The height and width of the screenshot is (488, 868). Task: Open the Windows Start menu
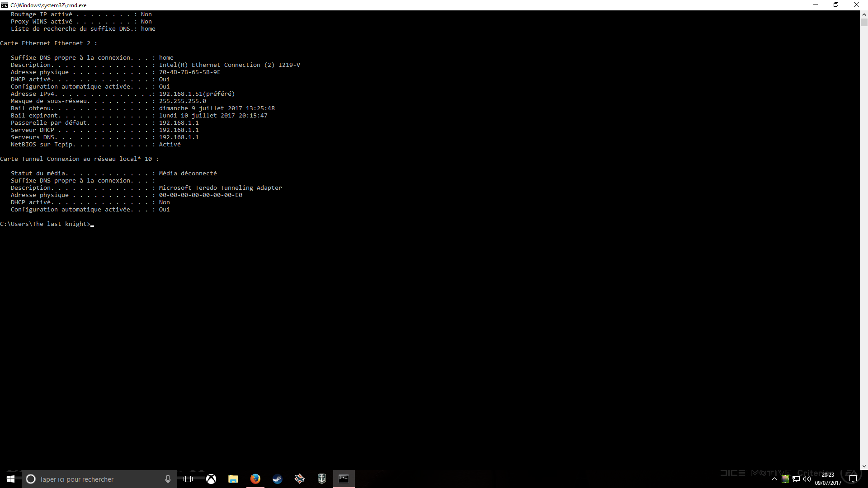pyautogui.click(x=11, y=479)
